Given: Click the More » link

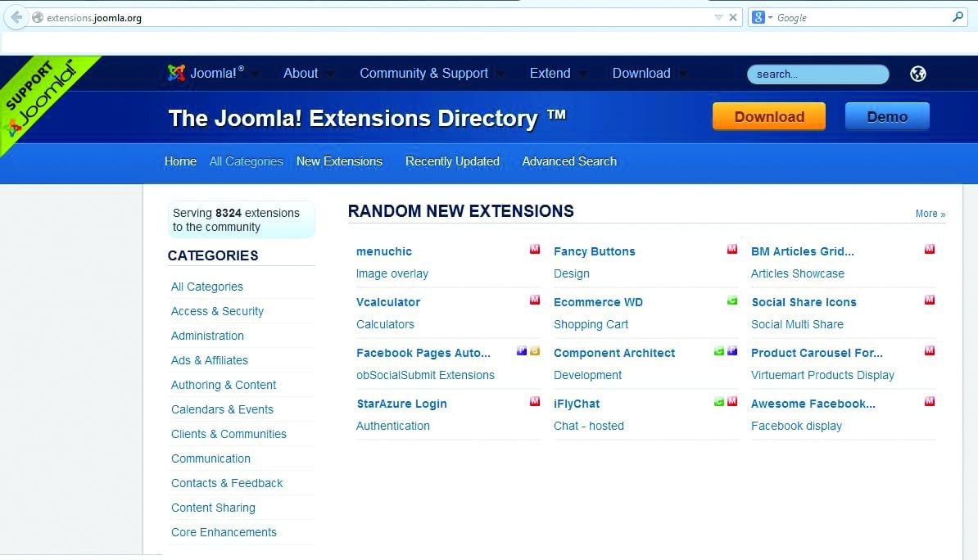Looking at the screenshot, I should (930, 214).
